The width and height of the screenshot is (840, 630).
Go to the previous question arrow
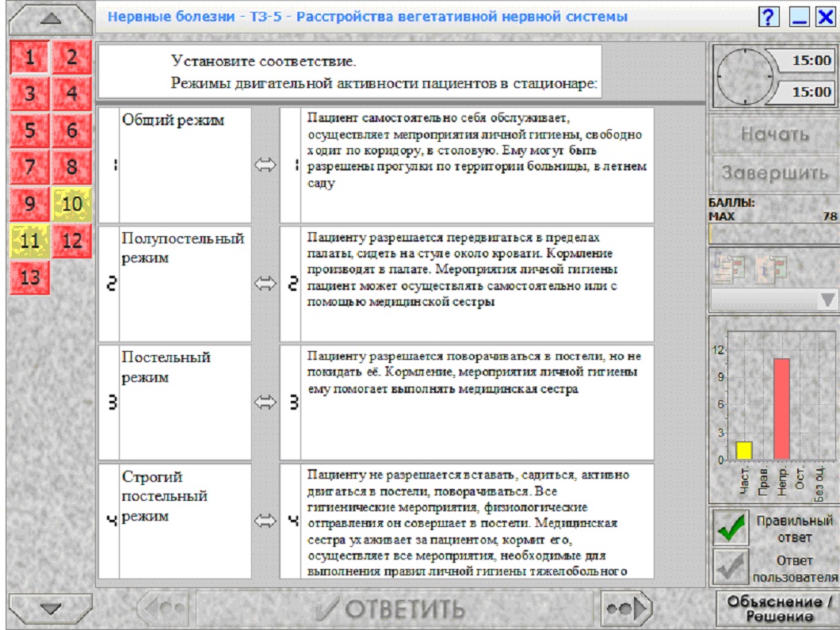click(x=163, y=608)
